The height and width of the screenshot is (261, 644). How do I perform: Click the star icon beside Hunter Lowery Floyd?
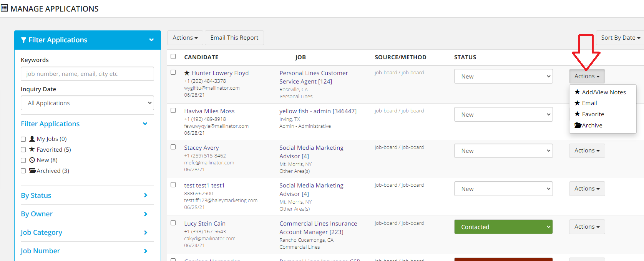click(187, 73)
